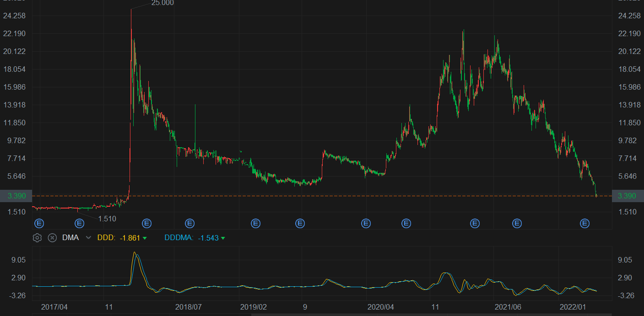Screen dimensions: 644x316
Task: Click the 2022/01 date on the time axis
Action: click(573, 307)
